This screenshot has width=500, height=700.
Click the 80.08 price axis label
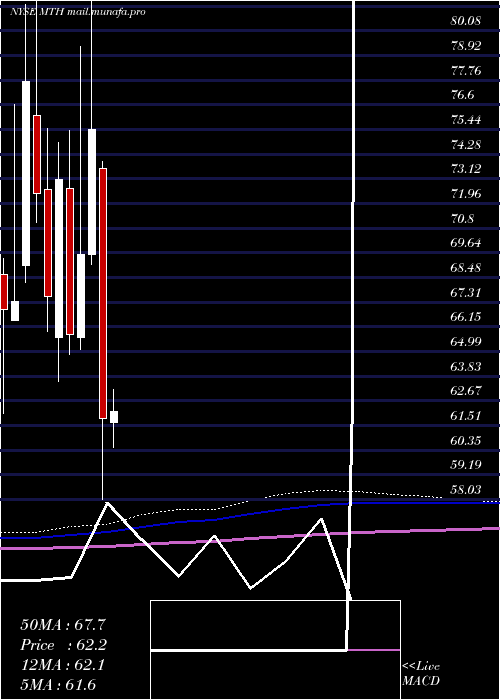point(466,21)
